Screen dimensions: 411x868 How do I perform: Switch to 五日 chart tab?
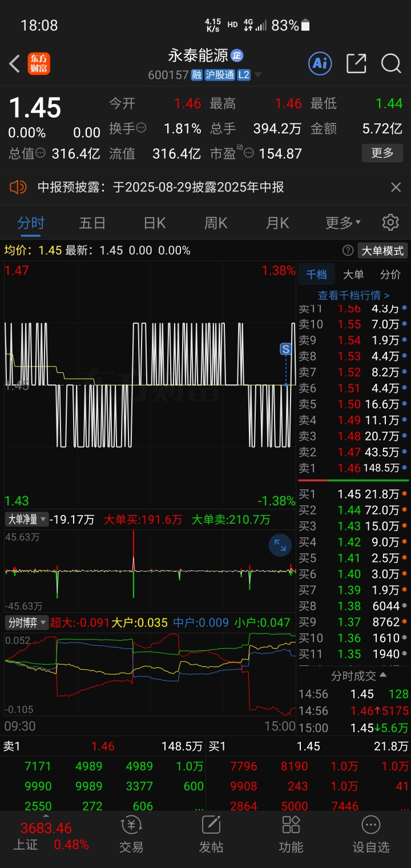click(92, 222)
